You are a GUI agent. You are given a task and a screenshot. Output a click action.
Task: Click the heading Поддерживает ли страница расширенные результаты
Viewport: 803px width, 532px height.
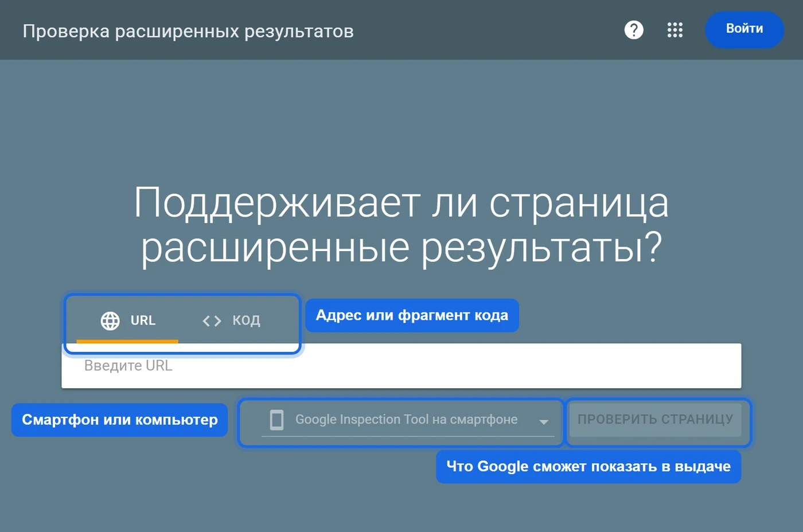pyautogui.click(x=402, y=225)
